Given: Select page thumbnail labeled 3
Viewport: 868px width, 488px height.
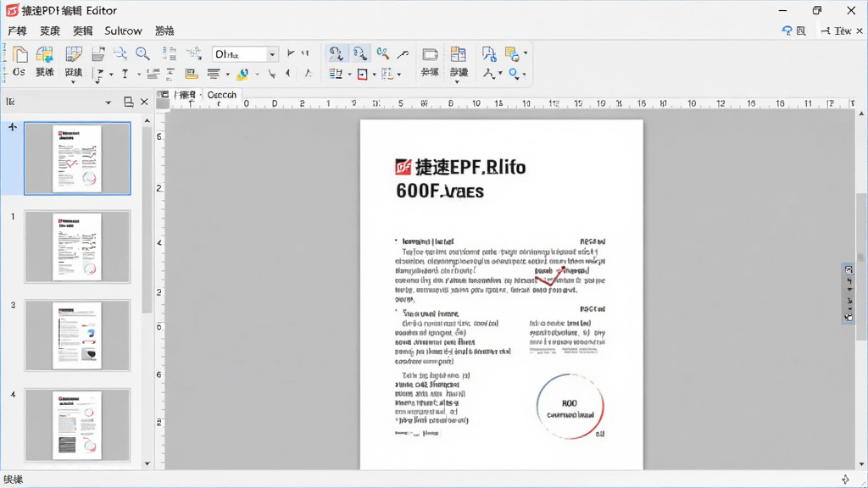Looking at the screenshot, I should point(77,335).
